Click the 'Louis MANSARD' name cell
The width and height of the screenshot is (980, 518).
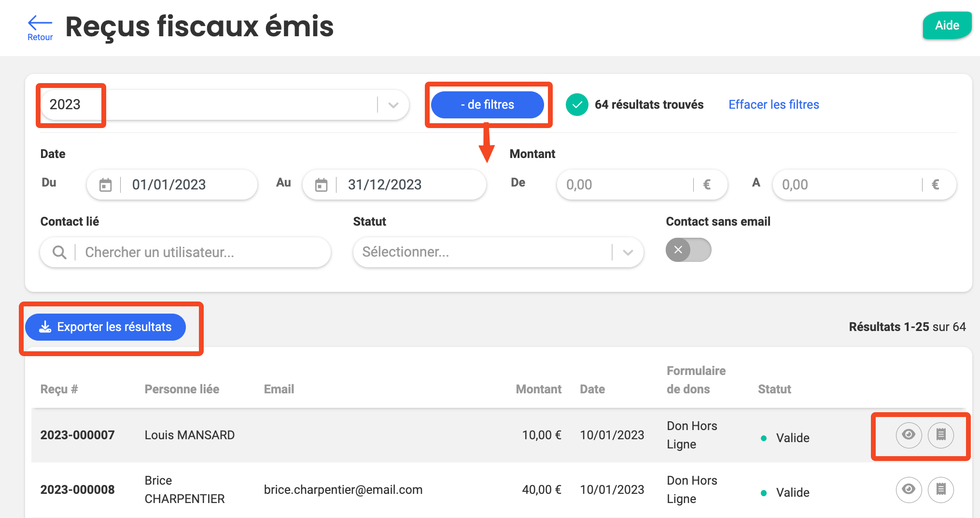pyautogui.click(x=190, y=435)
